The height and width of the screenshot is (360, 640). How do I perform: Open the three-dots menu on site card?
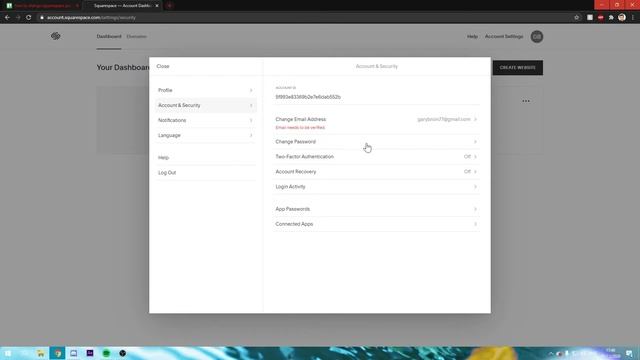click(x=526, y=101)
